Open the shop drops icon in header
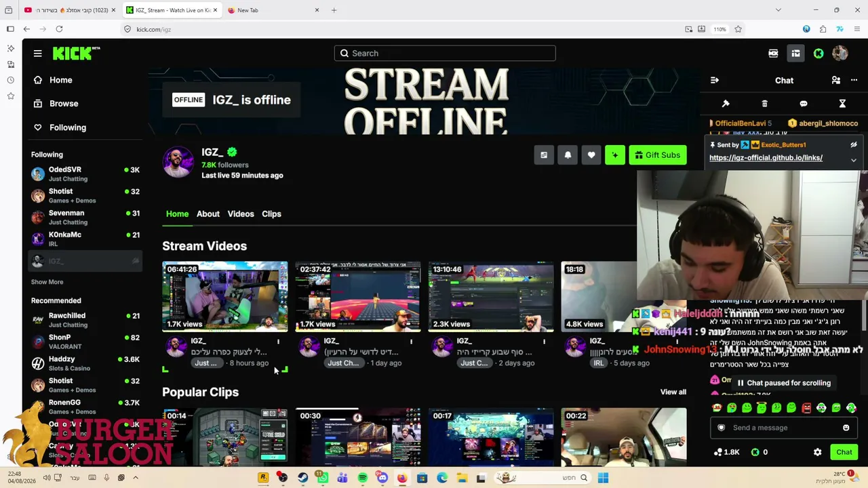Screen dimensions: 868x488 pos(795,54)
